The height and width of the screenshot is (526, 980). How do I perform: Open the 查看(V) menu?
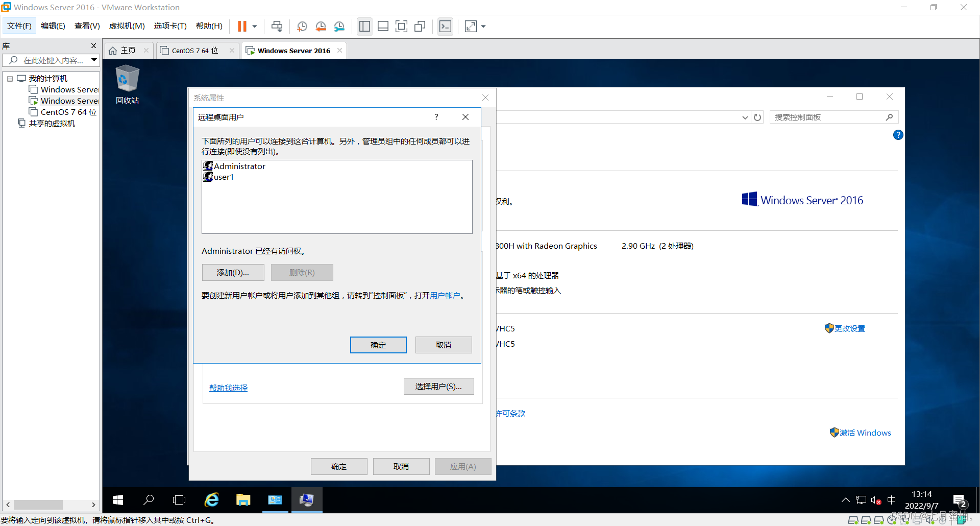point(87,26)
